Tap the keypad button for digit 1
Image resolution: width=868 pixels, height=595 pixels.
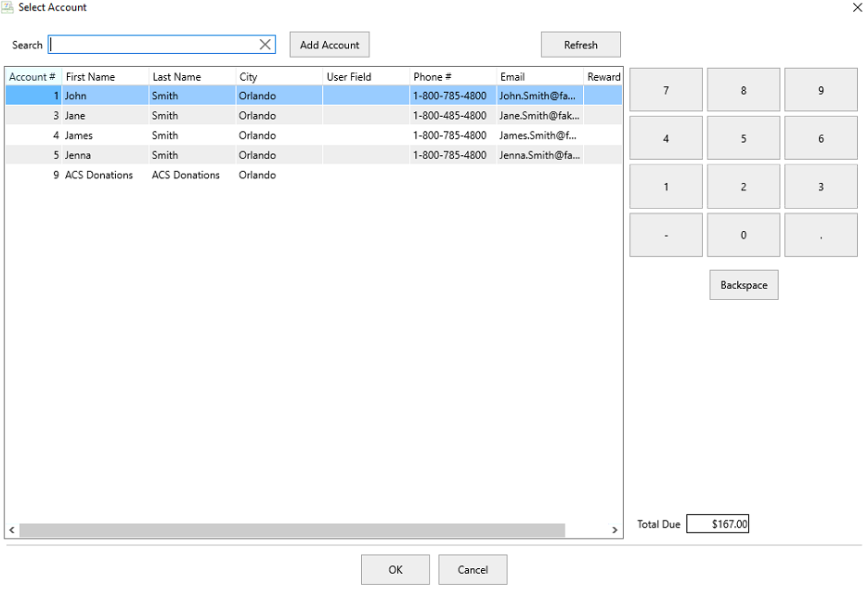[666, 187]
